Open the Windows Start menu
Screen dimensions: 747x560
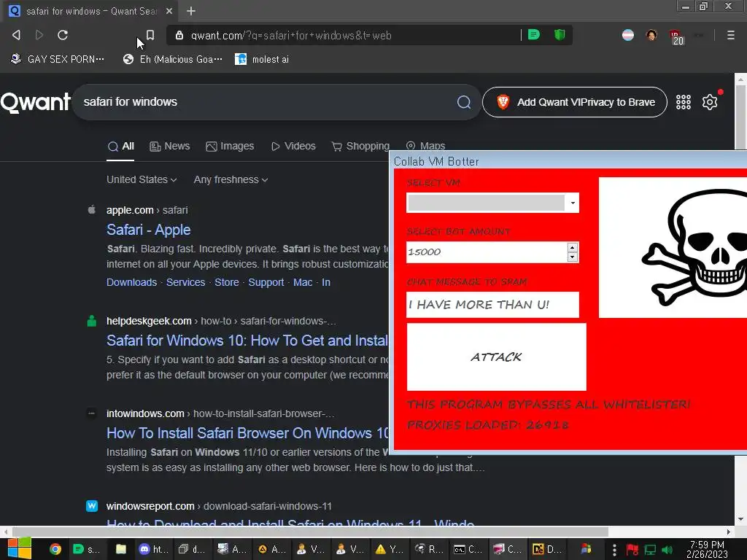point(20,549)
